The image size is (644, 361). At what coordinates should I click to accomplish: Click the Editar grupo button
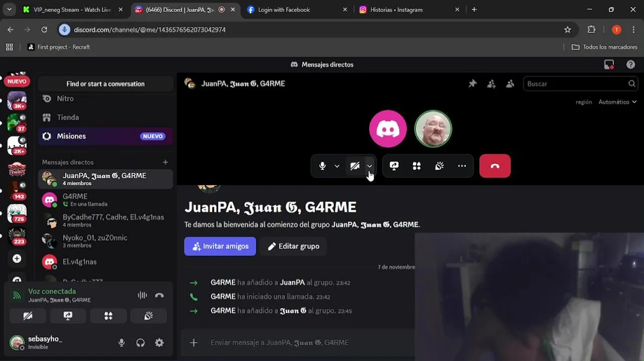pyautogui.click(x=293, y=246)
